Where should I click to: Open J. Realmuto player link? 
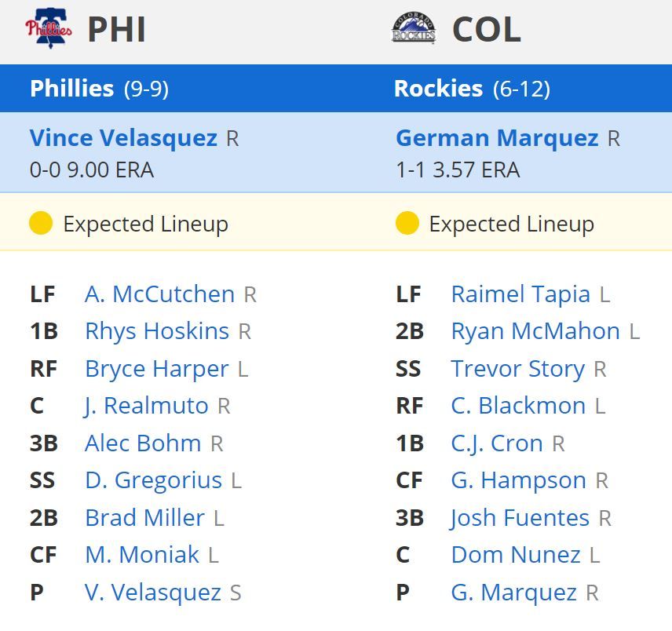pos(146,406)
